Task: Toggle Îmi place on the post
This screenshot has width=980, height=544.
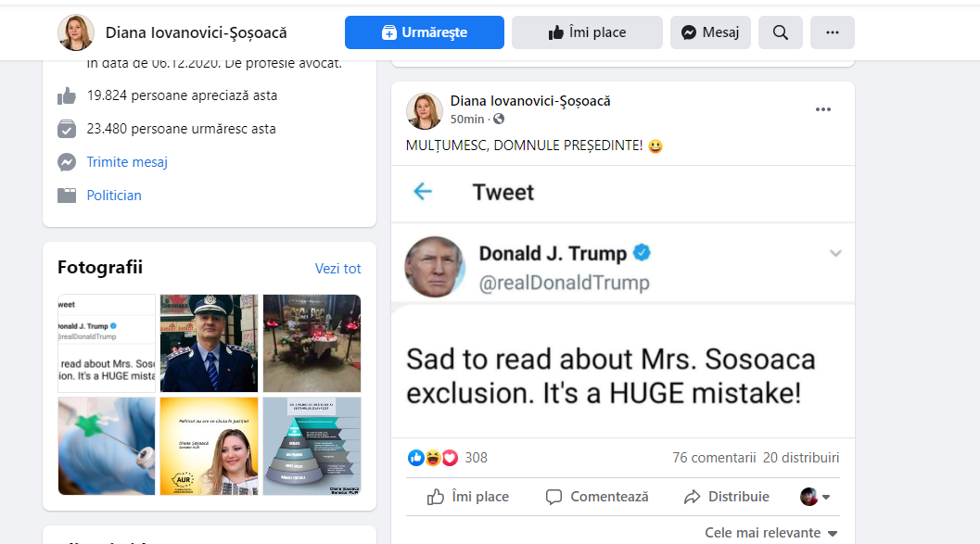Action: [468, 497]
